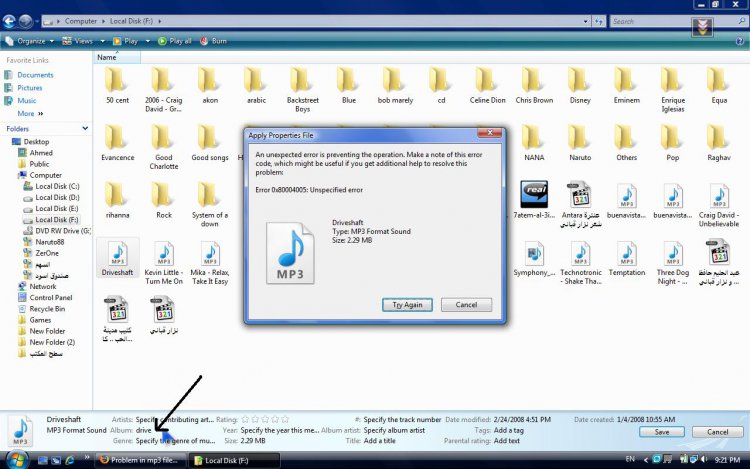The height and width of the screenshot is (469, 750).
Task: Select the 7atem-al-3i RealPlayer file
Action: tap(534, 200)
